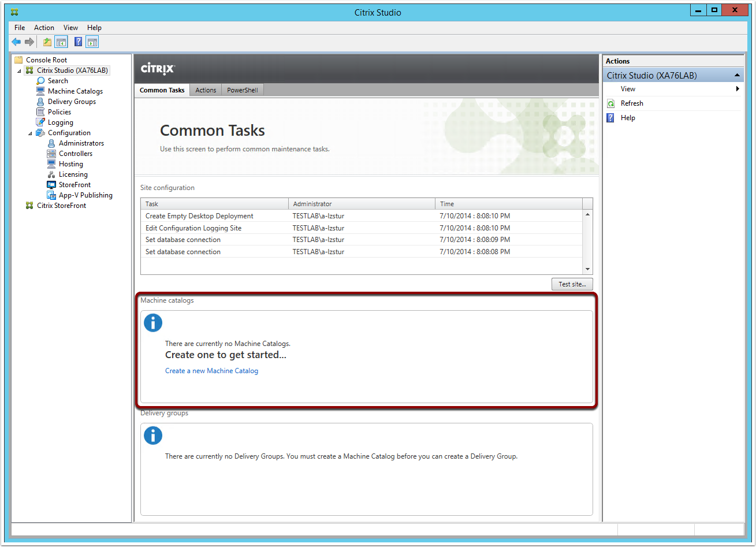Click the Logging notepad icon

point(40,122)
